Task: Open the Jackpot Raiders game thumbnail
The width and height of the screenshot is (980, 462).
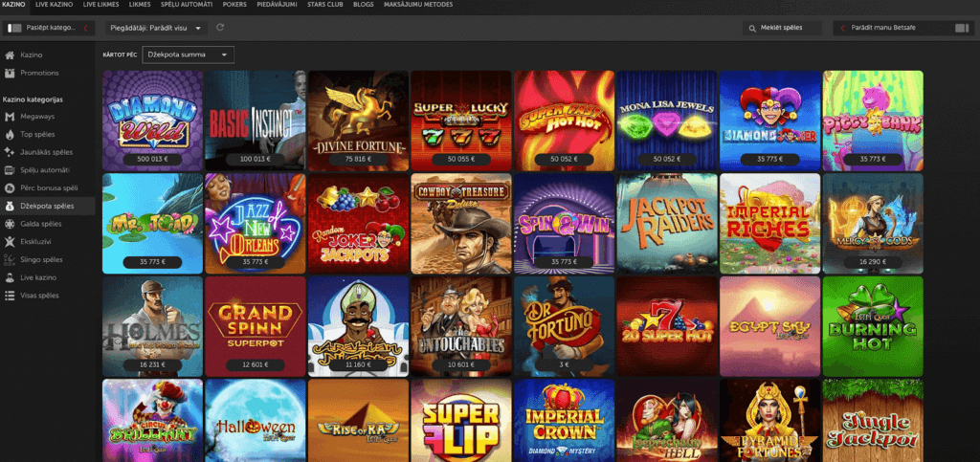Action: tap(667, 224)
